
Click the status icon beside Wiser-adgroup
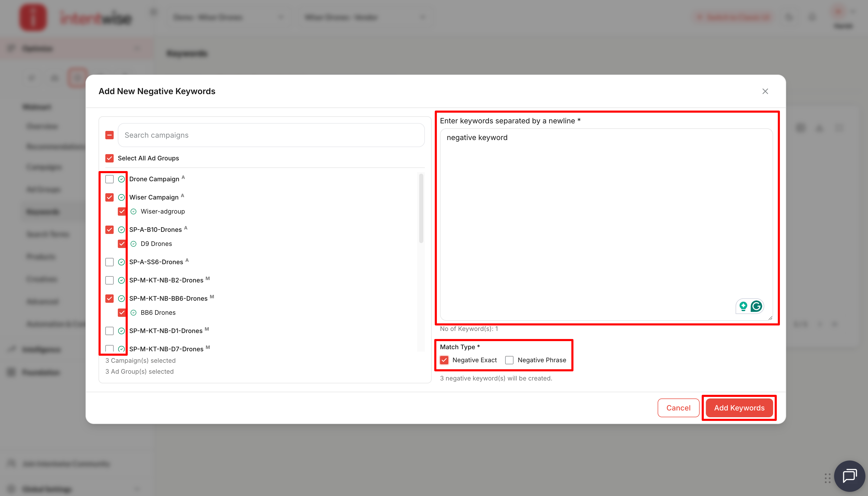[x=133, y=211]
